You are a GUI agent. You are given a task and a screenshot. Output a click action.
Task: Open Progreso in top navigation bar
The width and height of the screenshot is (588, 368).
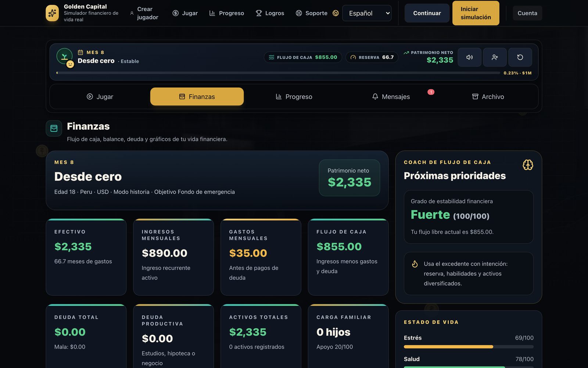tap(227, 13)
